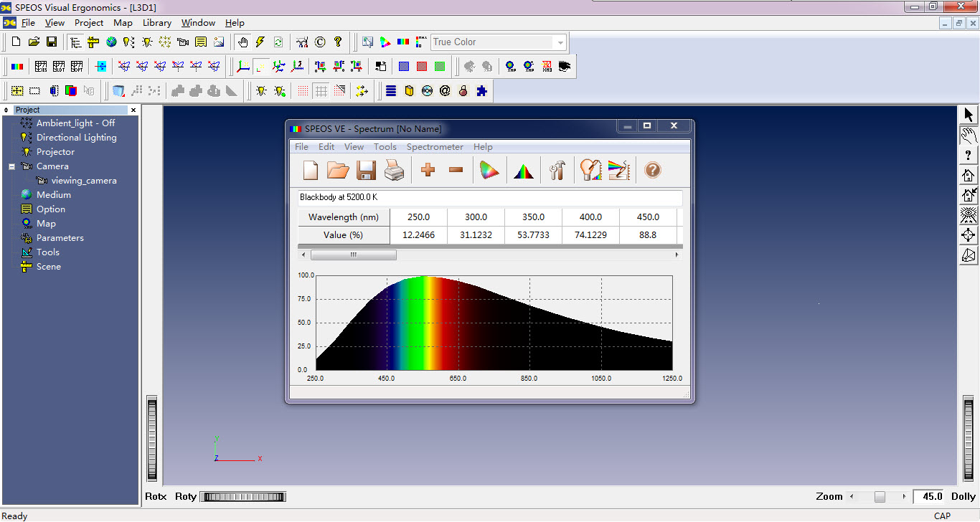Select arrow pointer tool on right toolbar
This screenshot has width=980, height=522.
(969, 115)
